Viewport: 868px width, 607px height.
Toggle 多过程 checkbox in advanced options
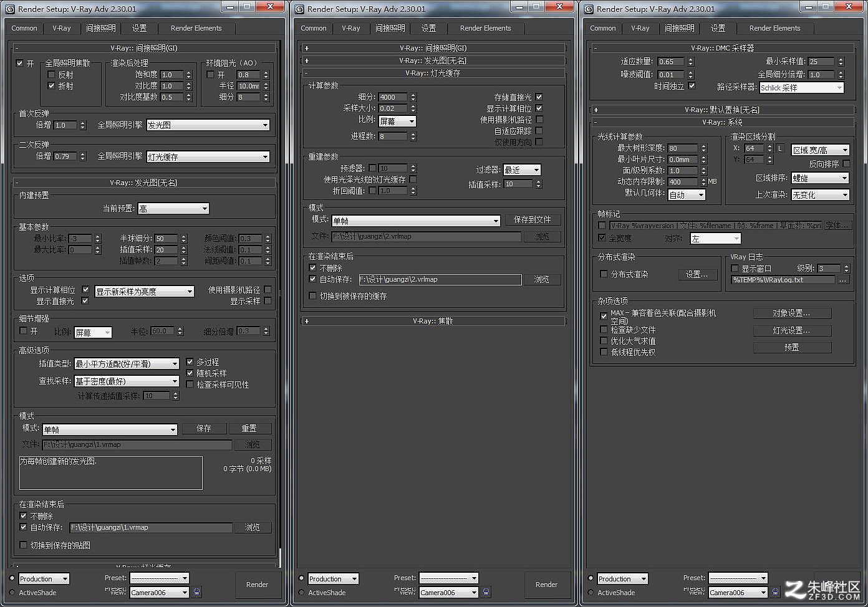coord(190,362)
